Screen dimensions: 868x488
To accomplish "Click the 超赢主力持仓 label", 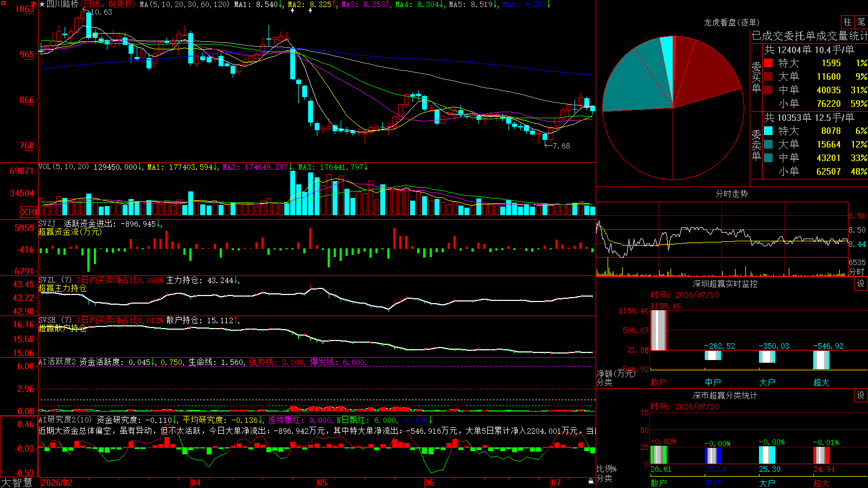I will (x=62, y=288).
